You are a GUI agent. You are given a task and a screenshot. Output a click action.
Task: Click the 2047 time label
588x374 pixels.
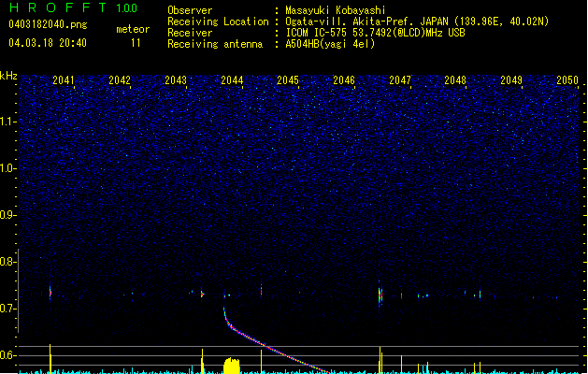pos(399,80)
